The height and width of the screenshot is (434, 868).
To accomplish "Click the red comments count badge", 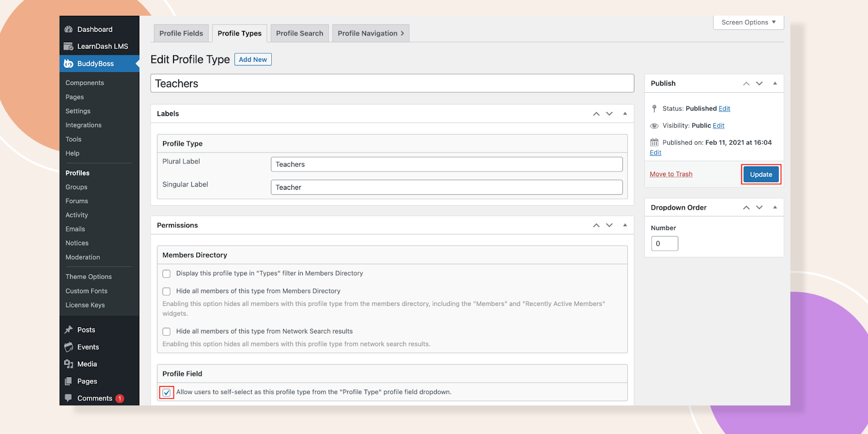I will (119, 398).
